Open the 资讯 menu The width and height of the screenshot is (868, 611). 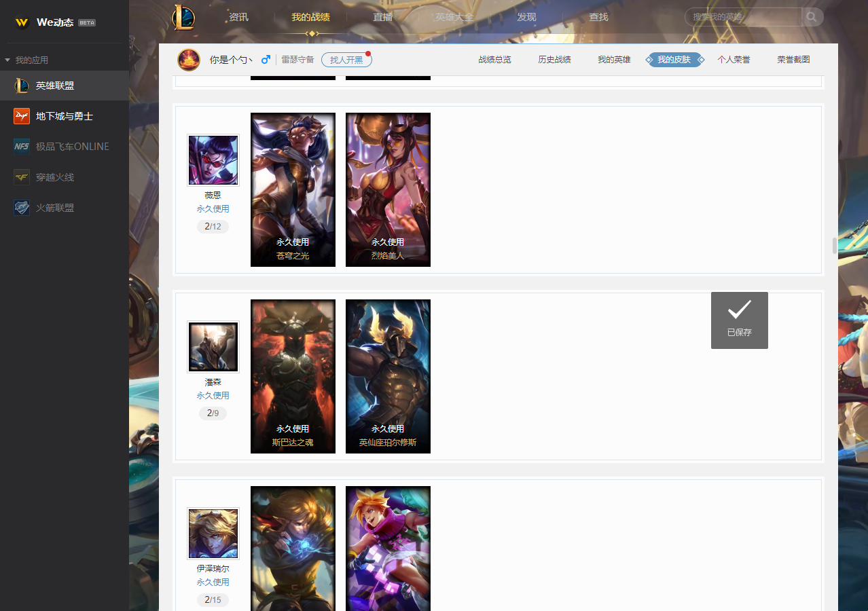pyautogui.click(x=239, y=17)
